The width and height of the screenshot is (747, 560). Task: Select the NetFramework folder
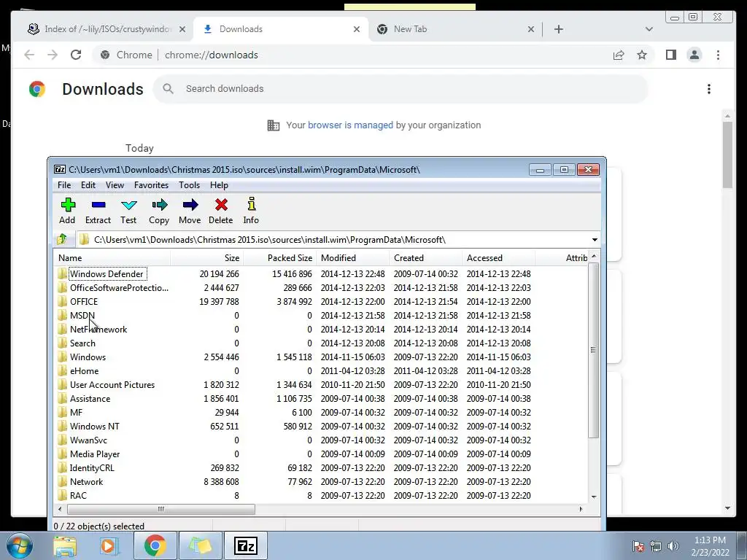(x=98, y=329)
